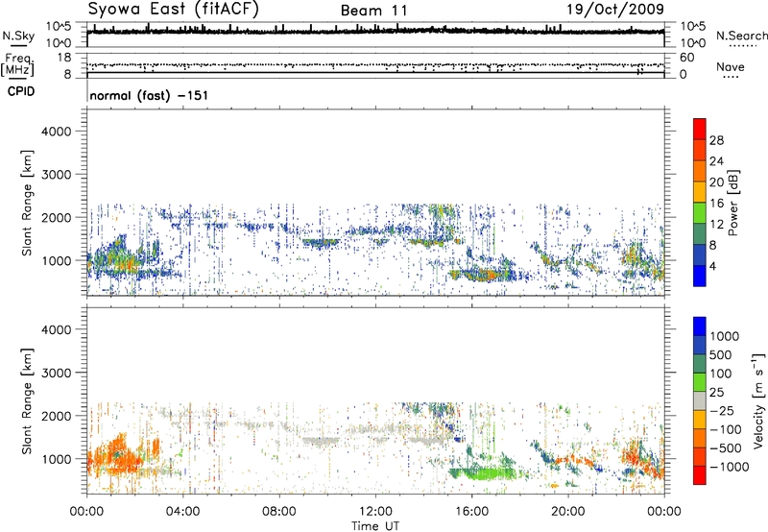
Task: Click the '28' Power colorbar value
Action: [716, 140]
